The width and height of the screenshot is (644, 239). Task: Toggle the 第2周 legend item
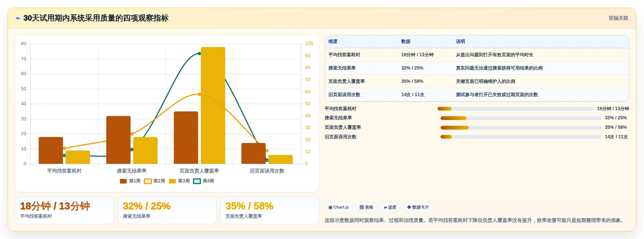pos(155,181)
